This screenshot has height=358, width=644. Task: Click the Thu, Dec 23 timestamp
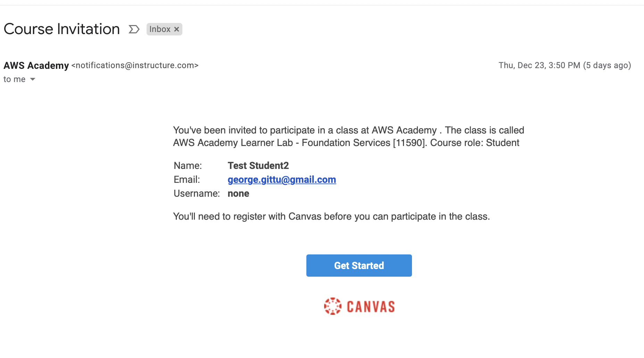click(x=564, y=65)
